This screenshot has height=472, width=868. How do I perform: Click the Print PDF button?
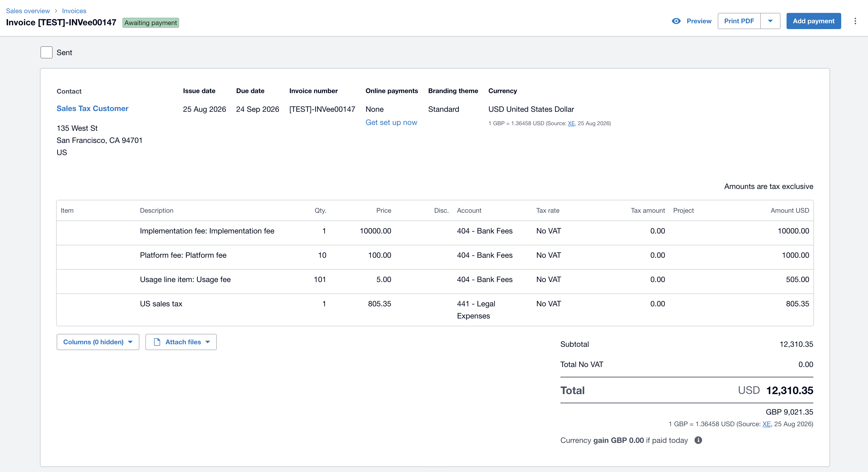pyautogui.click(x=739, y=21)
